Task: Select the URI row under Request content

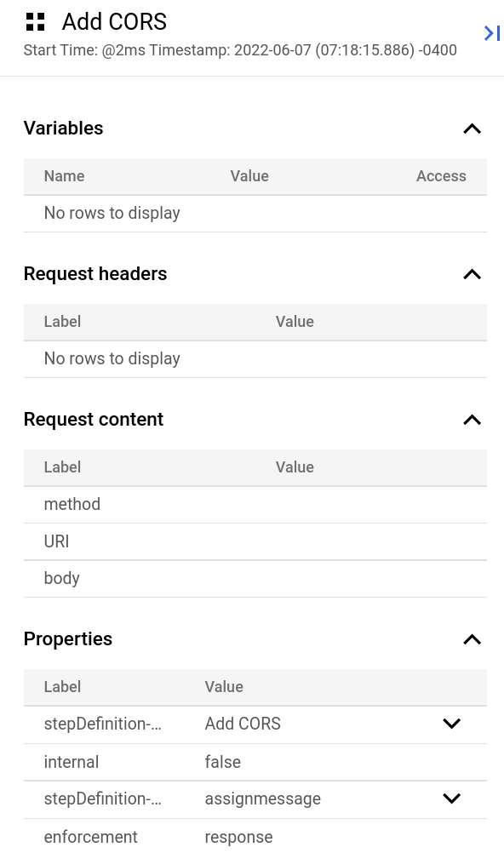Action: click(x=56, y=541)
